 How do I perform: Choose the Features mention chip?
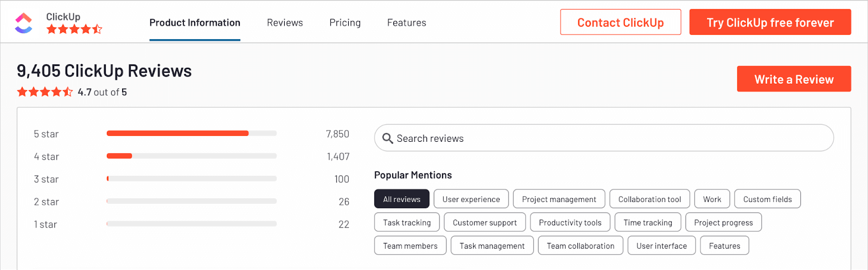725,246
